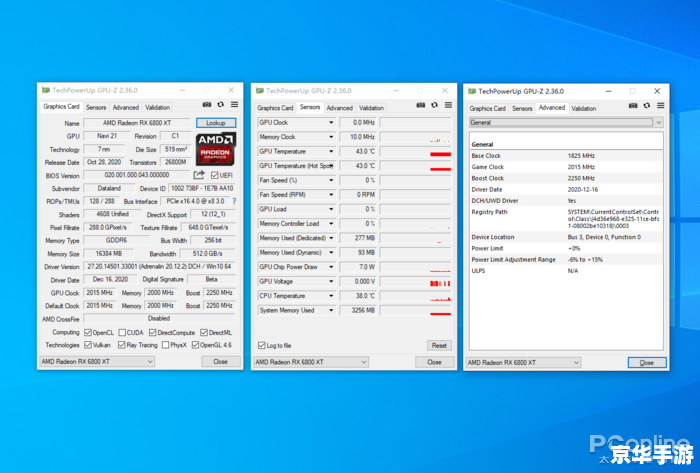Toggle Ray Tracing checkbox
This screenshot has width=700, height=473.
(x=121, y=345)
